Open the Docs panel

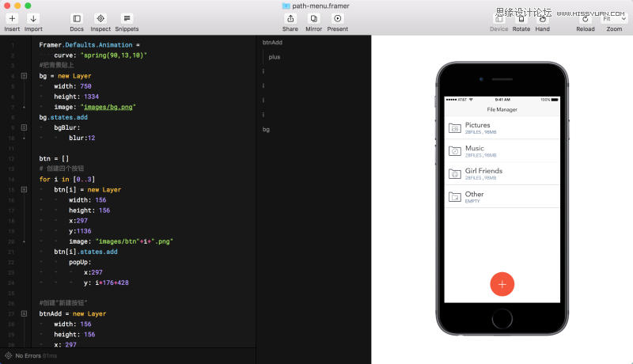[76, 18]
